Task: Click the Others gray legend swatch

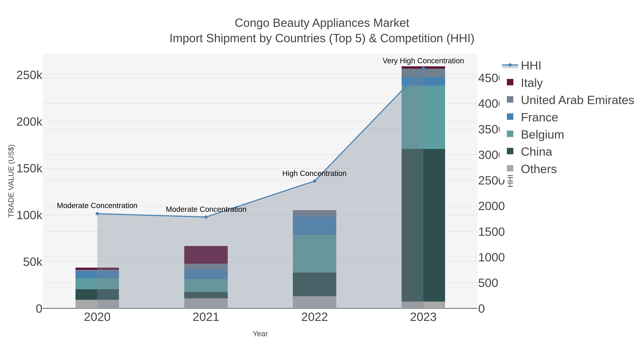Action: point(510,168)
